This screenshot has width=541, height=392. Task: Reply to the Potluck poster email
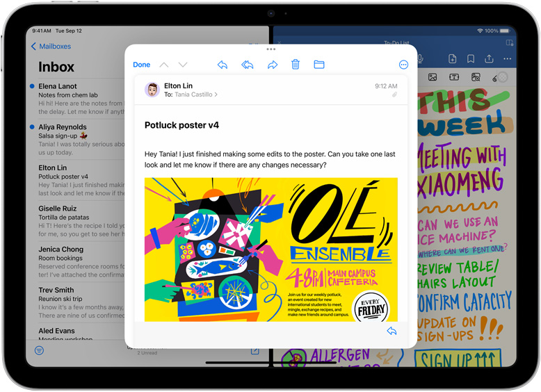pos(223,65)
